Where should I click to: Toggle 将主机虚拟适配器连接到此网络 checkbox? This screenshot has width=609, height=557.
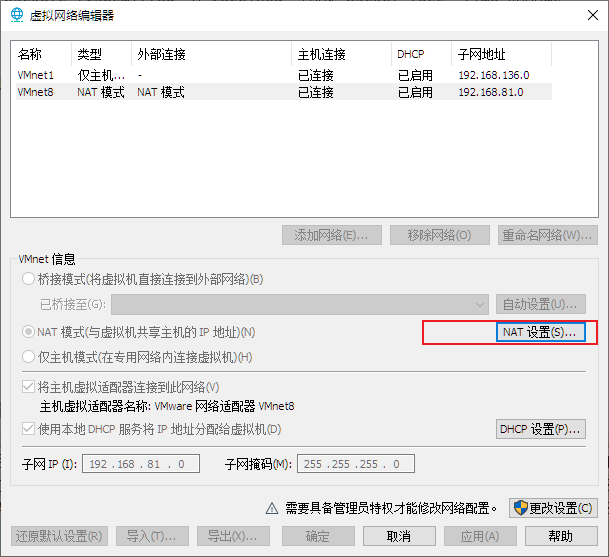pos(28,386)
